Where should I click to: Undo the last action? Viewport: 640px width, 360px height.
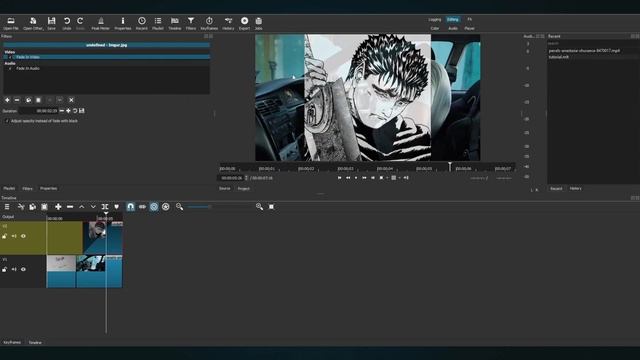pos(67,23)
